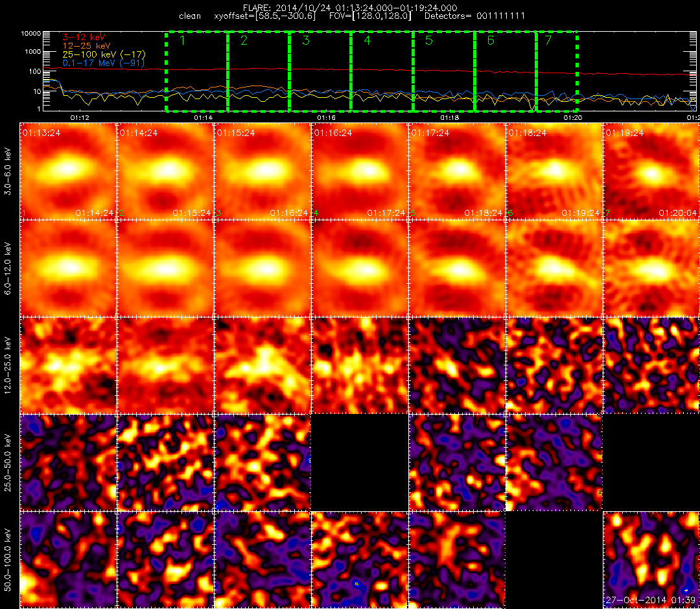Select the '01:13:24' start time label
The image size is (700, 609).
click(x=41, y=133)
